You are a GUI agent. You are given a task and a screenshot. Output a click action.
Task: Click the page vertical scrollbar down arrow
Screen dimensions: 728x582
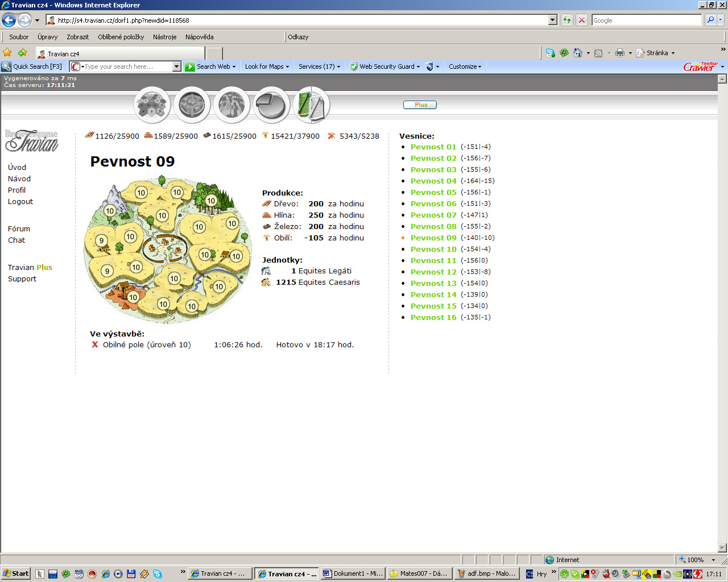click(722, 548)
